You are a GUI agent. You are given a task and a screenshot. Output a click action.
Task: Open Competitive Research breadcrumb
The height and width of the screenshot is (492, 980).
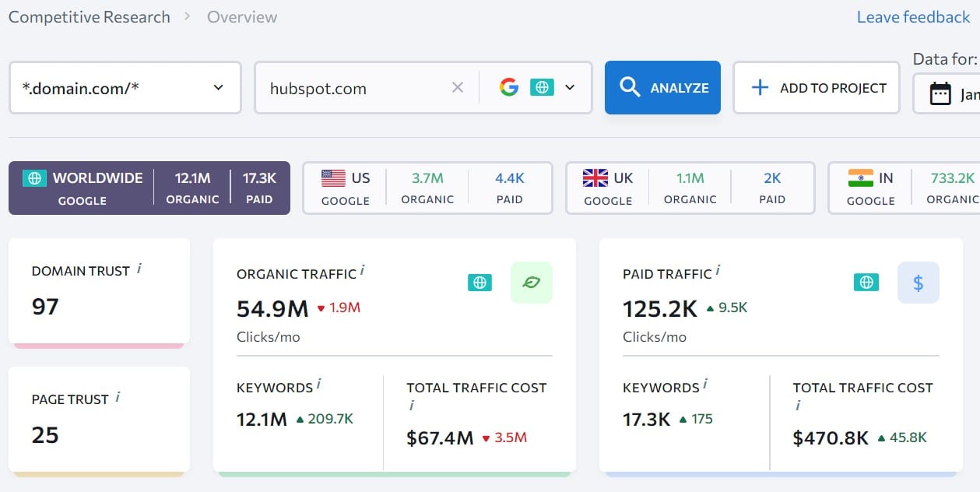coord(89,17)
